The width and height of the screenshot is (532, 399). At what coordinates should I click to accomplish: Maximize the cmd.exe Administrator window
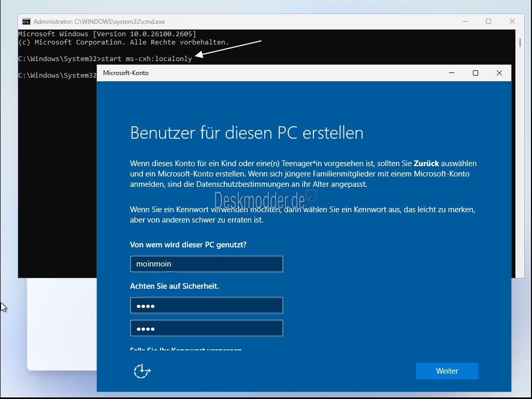coord(488,21)
